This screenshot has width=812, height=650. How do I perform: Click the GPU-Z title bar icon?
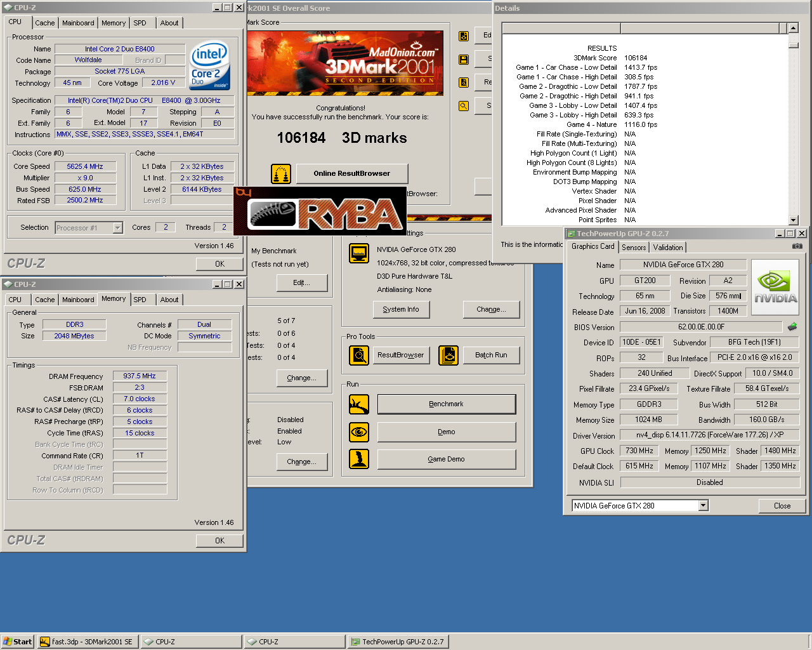click(x=571, y=234)
